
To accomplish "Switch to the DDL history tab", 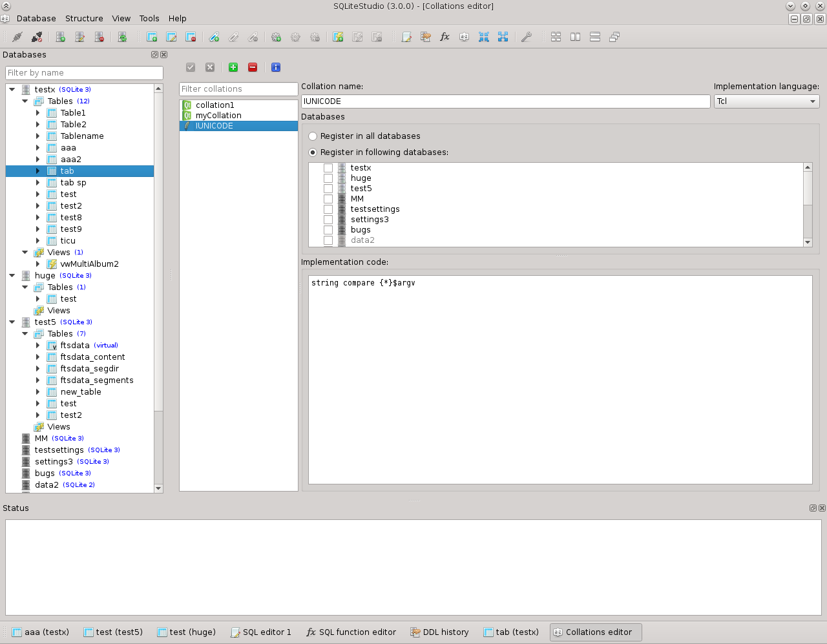I will click(x=439, y=632).
